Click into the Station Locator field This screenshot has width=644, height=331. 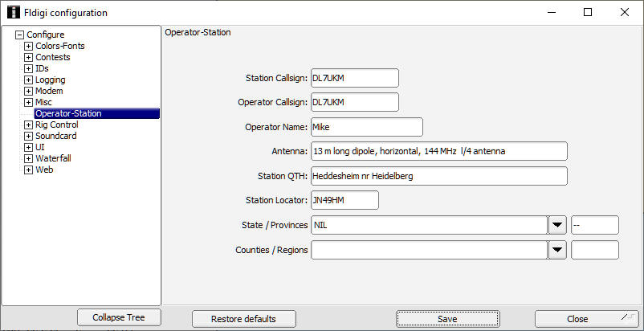[344, 200]
